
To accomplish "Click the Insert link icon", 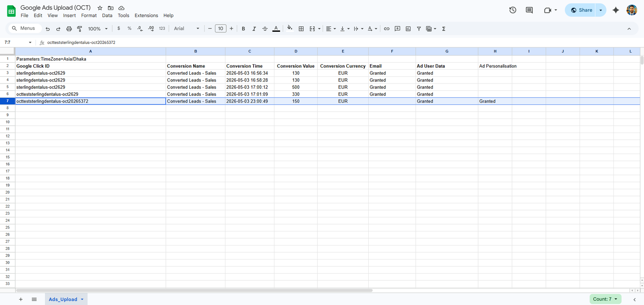I will [x=387, y=29].
